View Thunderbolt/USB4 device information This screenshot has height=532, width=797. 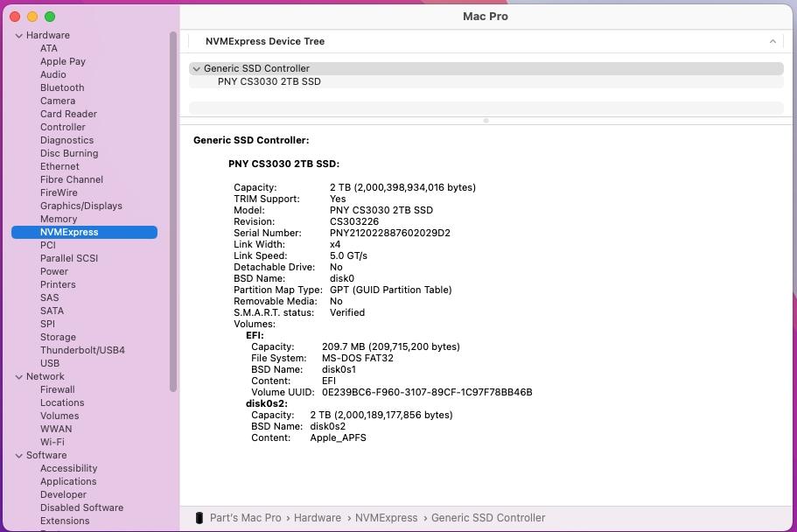[82, 350]
